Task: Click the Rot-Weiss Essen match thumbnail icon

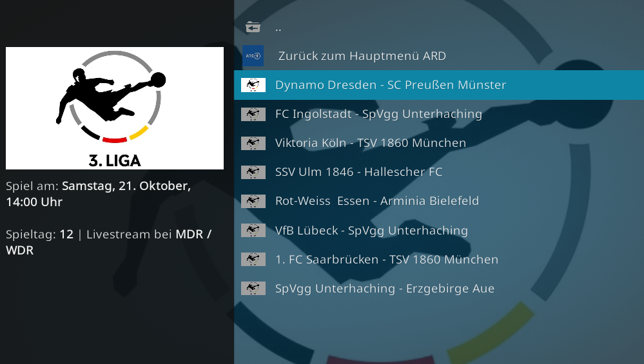Action: point(253,201)
